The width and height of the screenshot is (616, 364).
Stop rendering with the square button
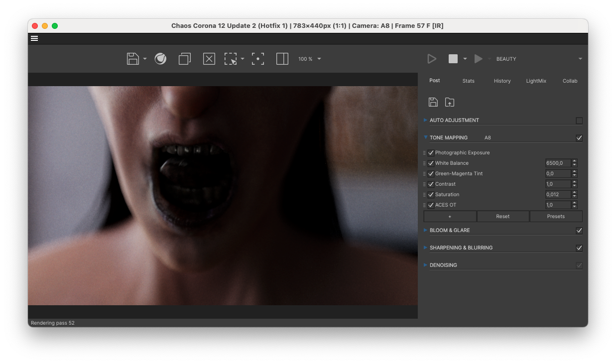click(453, 59)
